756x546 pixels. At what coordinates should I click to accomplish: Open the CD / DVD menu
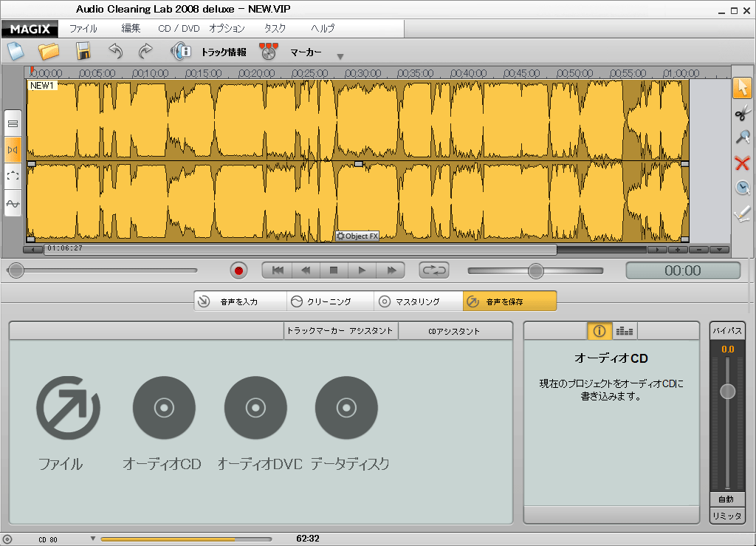[x=179, y=29]
